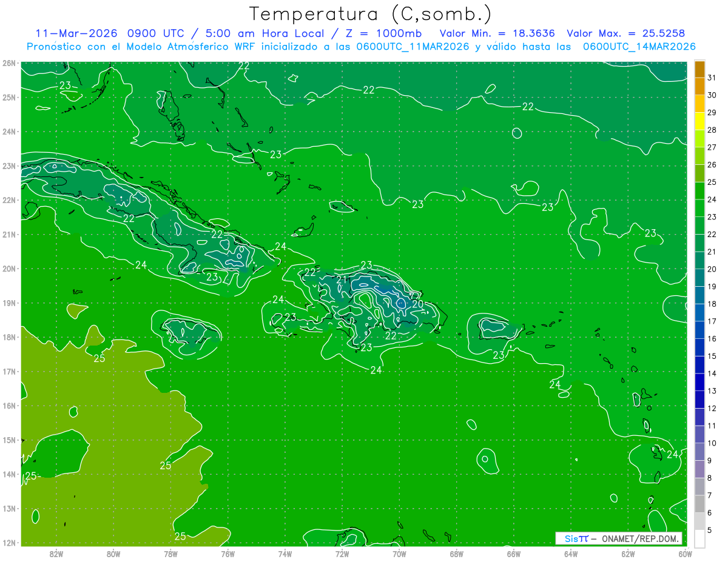Click the color bar scale label 14
Image resolution: width=728 pixels, height=562 pixels.
pos(712,373)
